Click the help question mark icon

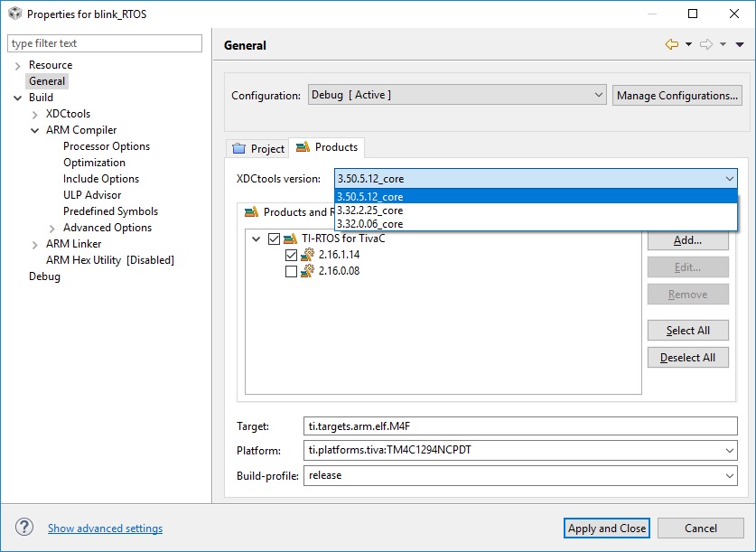[24, 528]
